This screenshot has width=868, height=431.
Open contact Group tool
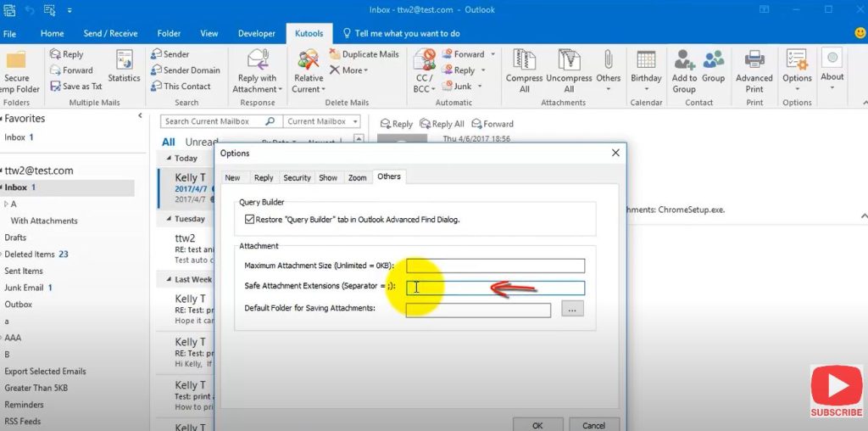(x=713, y=66)
